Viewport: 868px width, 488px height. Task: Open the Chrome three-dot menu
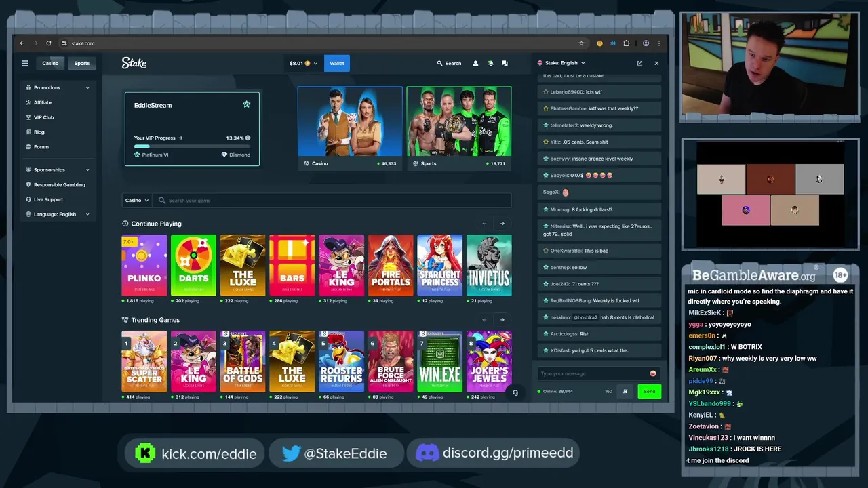[x=658, y=43]
